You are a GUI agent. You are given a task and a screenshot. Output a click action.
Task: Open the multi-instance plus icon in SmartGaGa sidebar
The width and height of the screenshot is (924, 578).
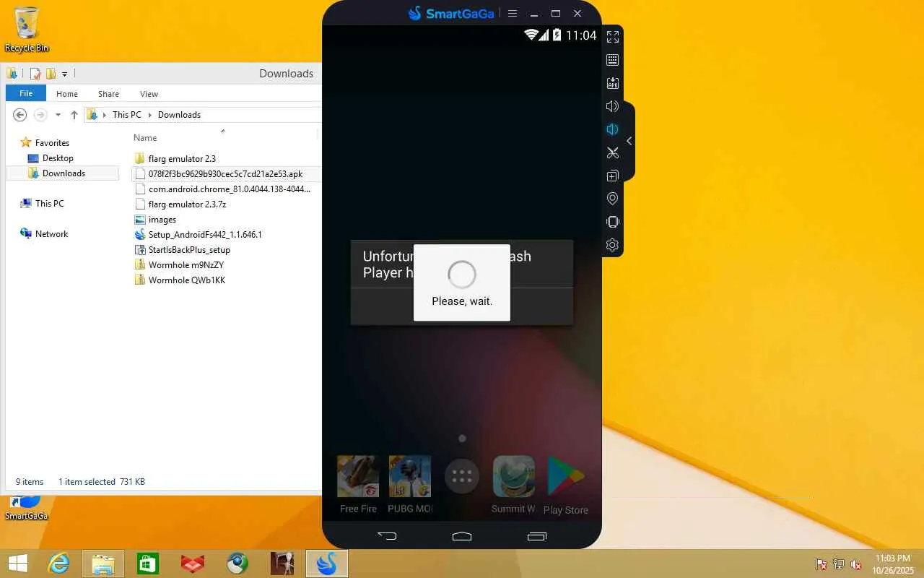(x=612, y=176)
